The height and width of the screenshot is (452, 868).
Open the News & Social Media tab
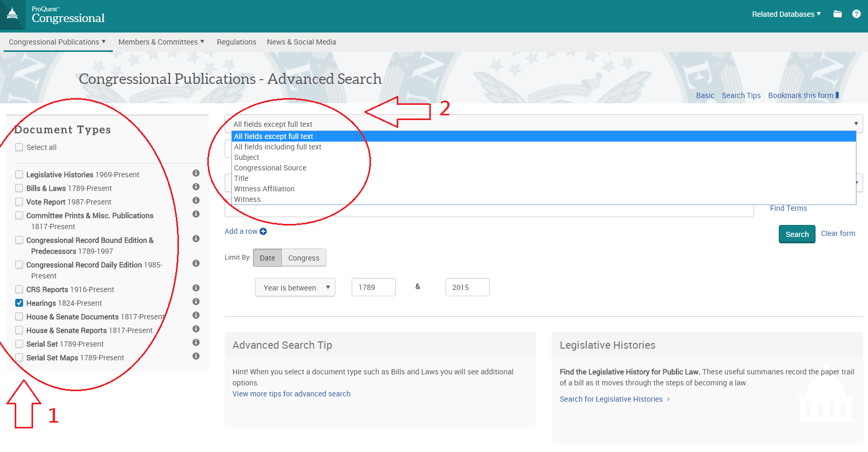[301, 42]
